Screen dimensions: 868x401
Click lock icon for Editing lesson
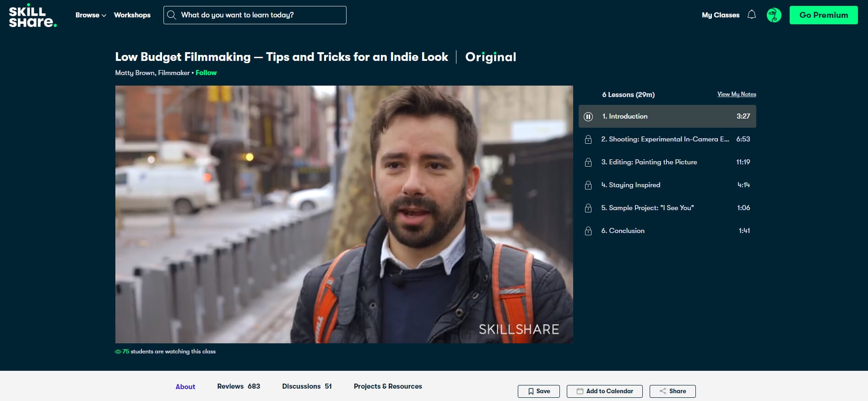[x=588, y=163]
